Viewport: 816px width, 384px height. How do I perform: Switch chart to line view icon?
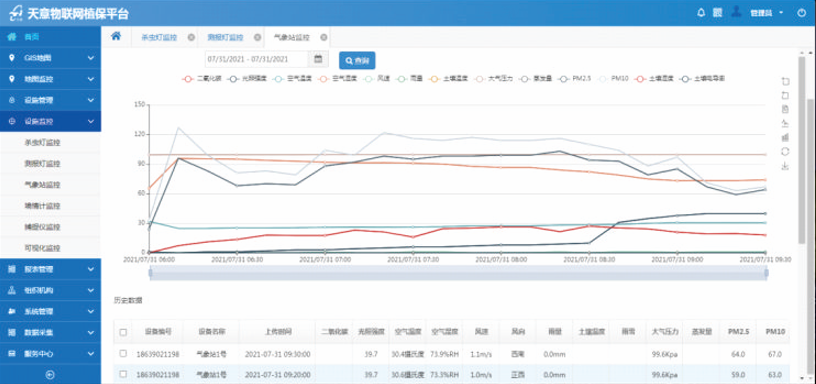(x=786, y=123)
